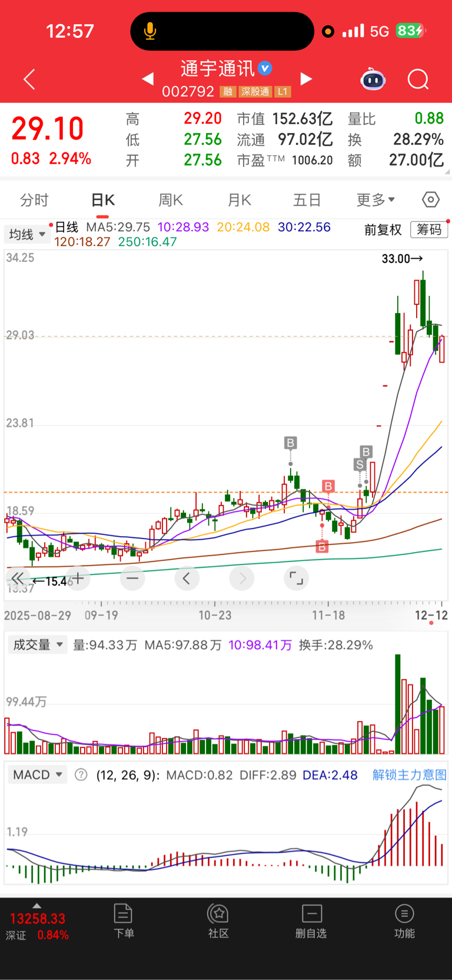Tap the 量比 0.88 value
452x980 pixels.
pyautogui.click(x=429, y=119)
